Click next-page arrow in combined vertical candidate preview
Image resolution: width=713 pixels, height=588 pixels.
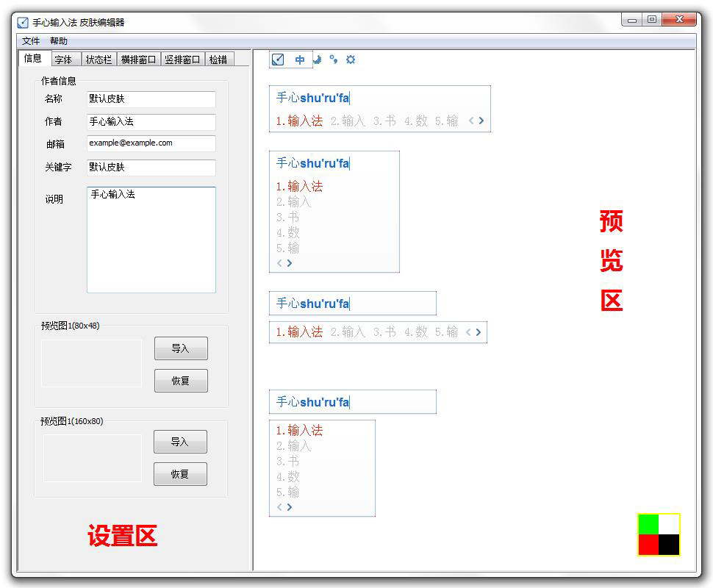[x=289, y=263]
